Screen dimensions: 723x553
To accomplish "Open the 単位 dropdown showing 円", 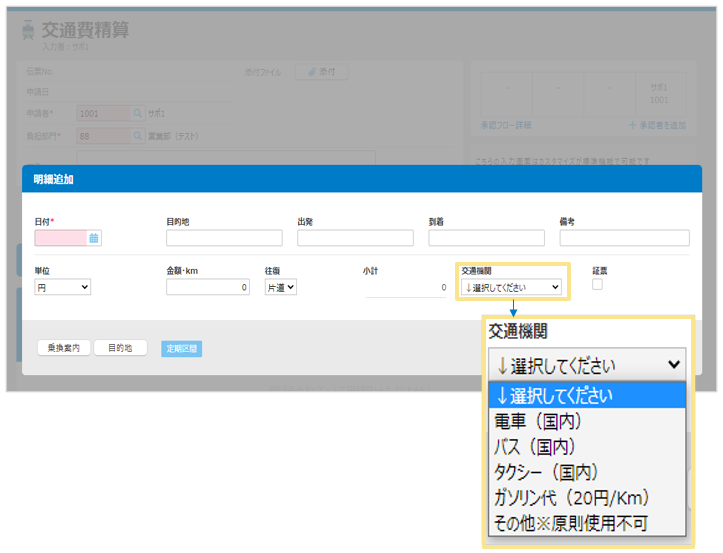I will coord(63,287).
